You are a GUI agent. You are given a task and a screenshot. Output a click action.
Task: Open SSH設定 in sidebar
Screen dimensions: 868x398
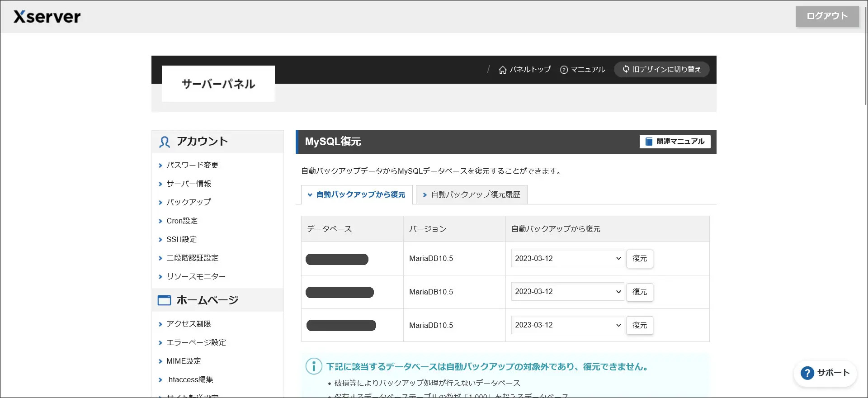pyautogui.click(x=181, y=240)
